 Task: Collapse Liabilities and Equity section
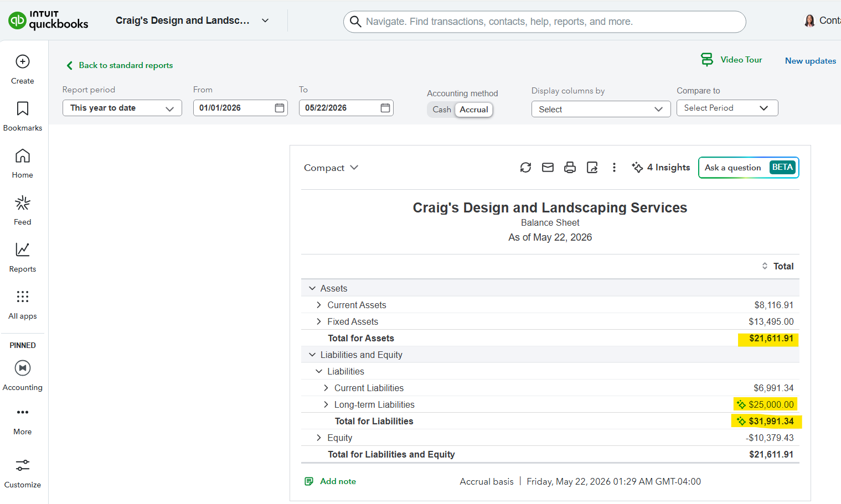(x=312, y=355)
